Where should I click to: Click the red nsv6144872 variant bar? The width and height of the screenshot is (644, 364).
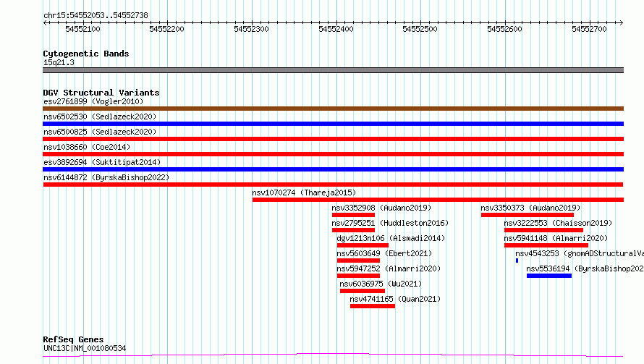[333, 185]
